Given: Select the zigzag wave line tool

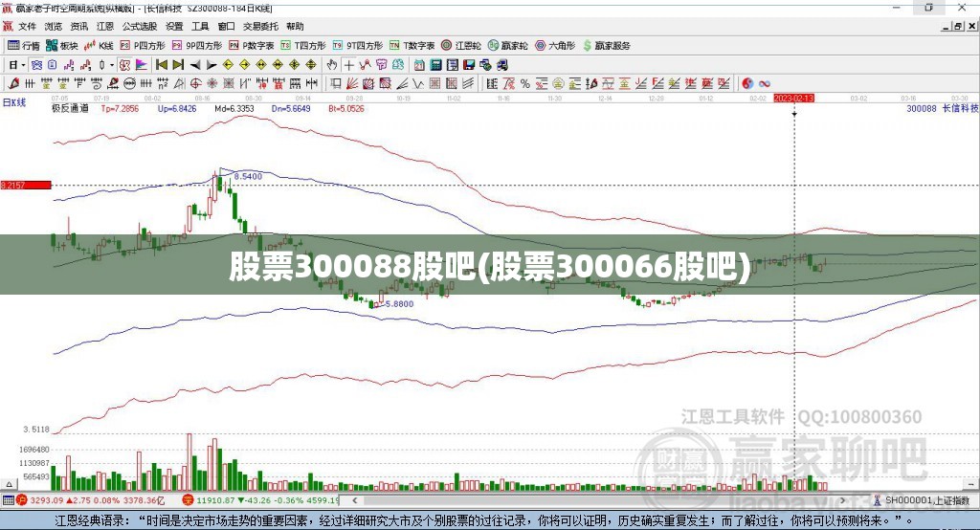Looking at the screenshot, I should point(417,83).
